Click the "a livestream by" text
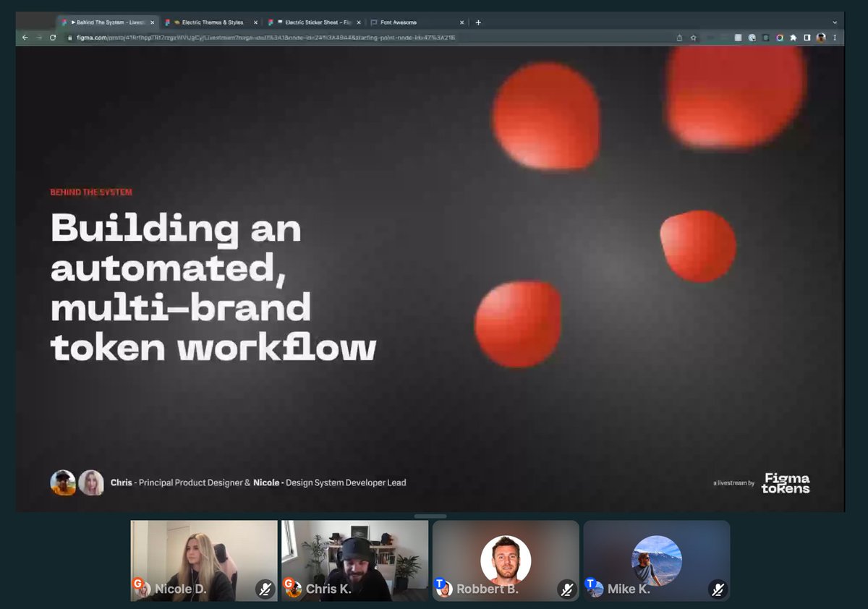 point(733,483)
